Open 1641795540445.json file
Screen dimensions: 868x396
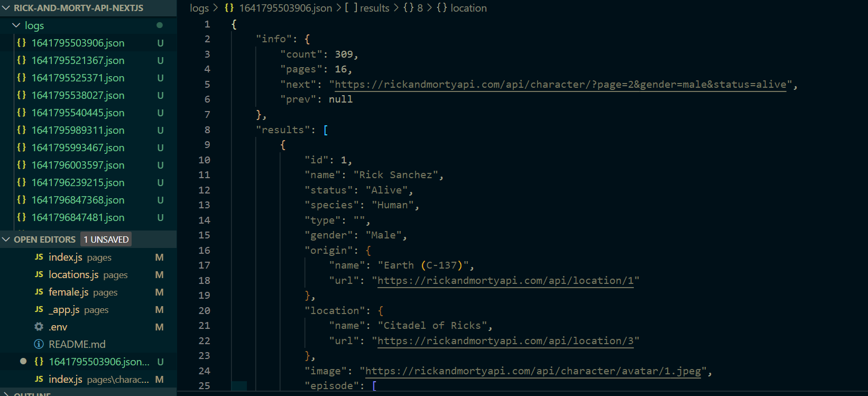tap(78, 113)
